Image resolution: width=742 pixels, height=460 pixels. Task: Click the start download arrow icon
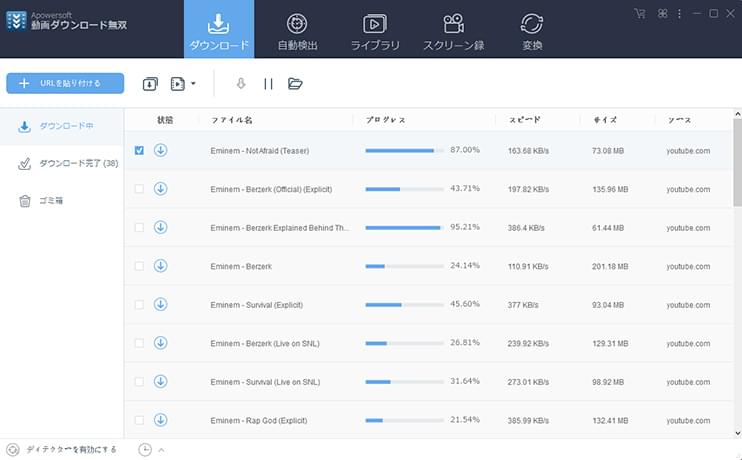[x=241, y=84]
